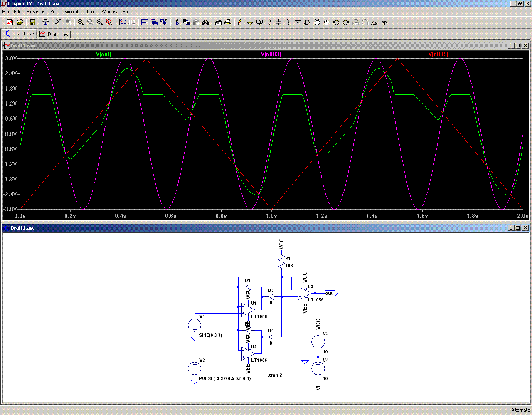532x415 pixels.
Task: Click the Run simulation icon
Action: pos(58,22)
